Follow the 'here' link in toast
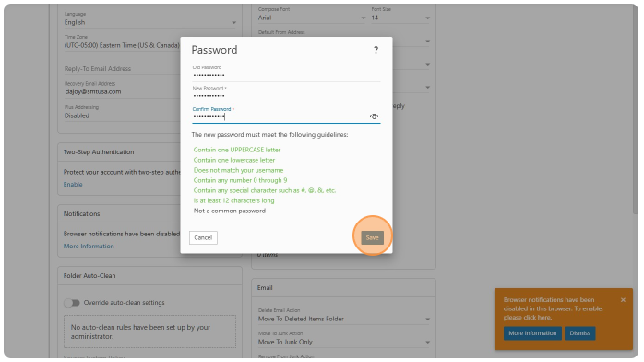 click(543, 318)
